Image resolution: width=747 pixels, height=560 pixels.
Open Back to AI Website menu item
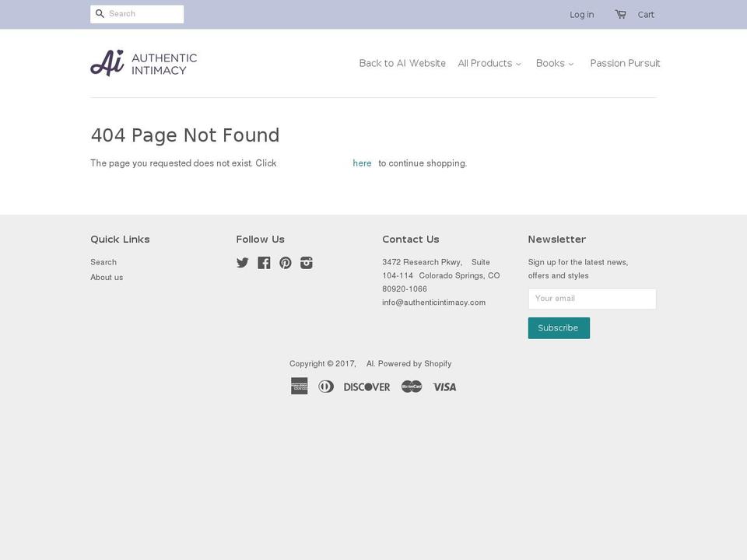(x=402, y=63)
